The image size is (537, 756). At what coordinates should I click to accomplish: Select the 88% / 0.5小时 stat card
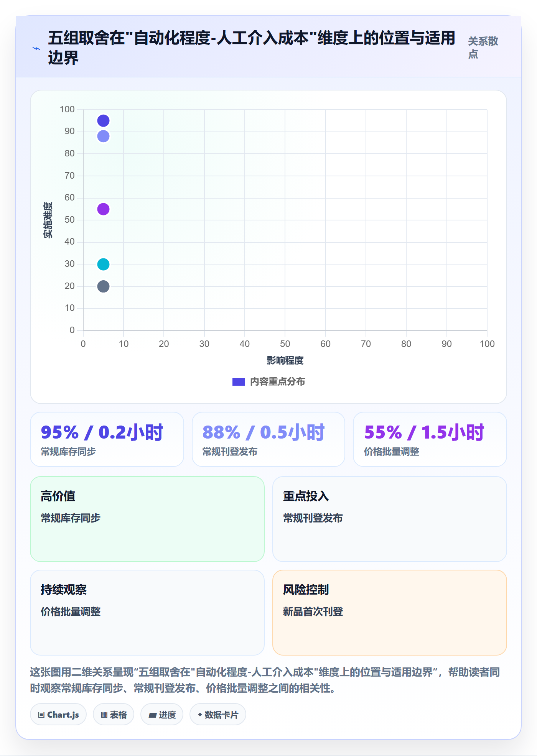pos(268,439)
